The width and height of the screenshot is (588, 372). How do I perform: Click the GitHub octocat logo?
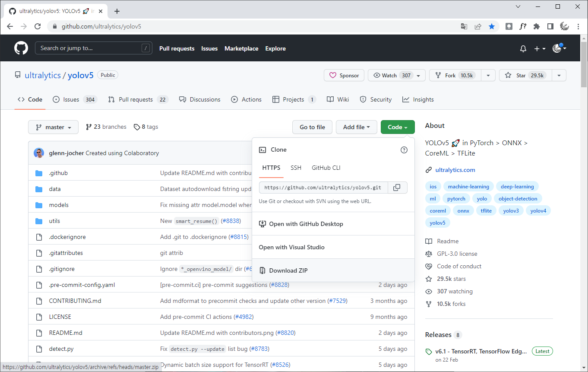(x=21, y=48)
